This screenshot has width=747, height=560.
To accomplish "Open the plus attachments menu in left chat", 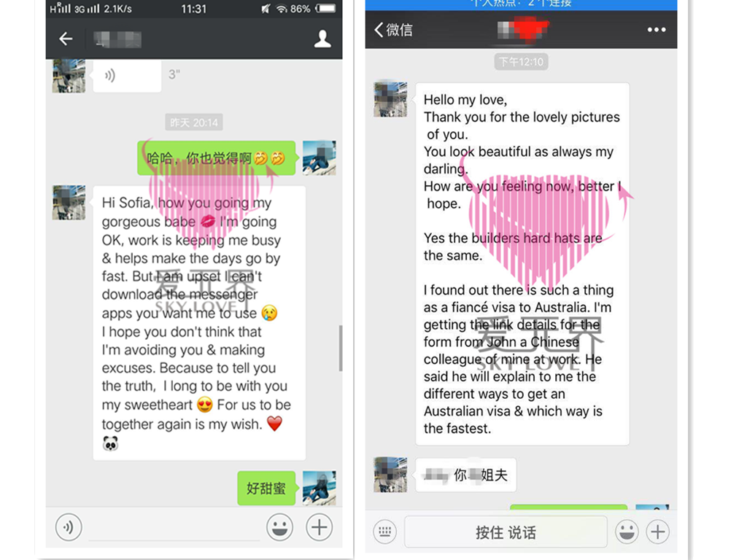I will pos(320,527).
